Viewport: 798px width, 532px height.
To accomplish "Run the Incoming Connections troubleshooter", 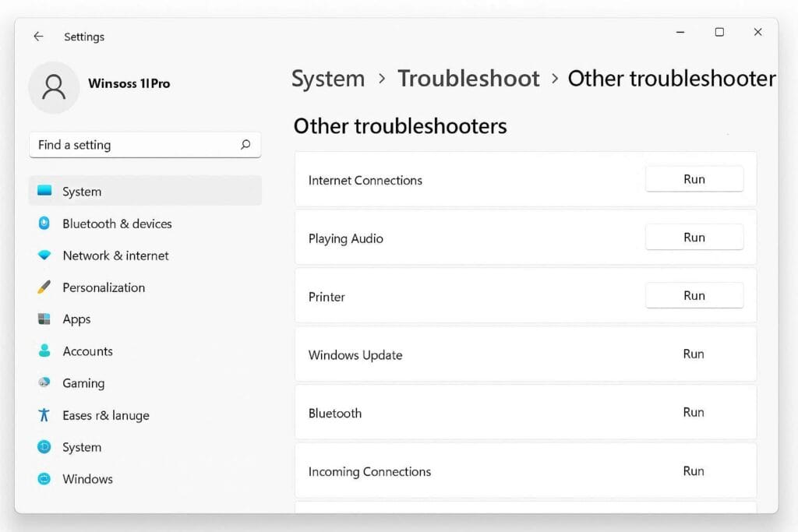I will 694,471.
